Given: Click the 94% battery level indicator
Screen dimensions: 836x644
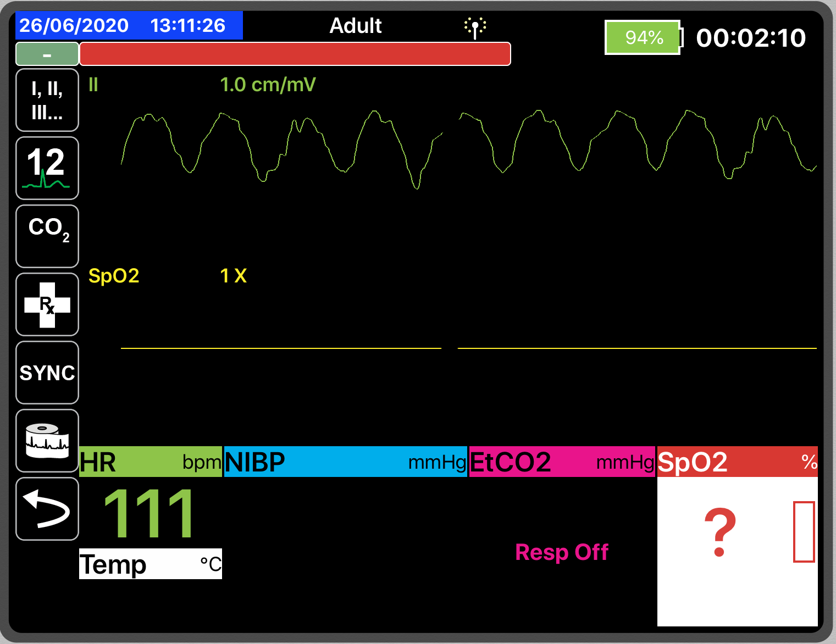Looking at the screenshot, I should tap(642, 37).
